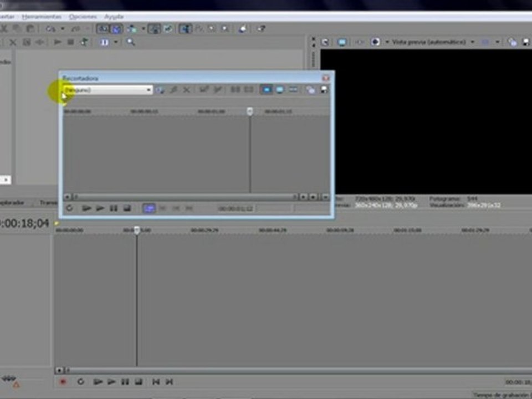The image size is (532, 399).
Task: Click the X icon in Recortadora toolbar
Action: pyautogui.click(x=186, y=90)
